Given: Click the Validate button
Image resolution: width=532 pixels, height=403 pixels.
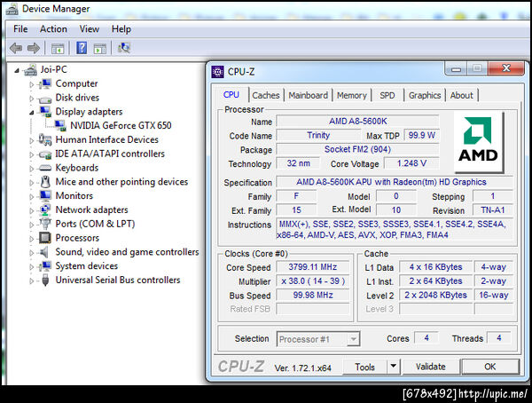Looking at the screenshot, I should 431,367.
